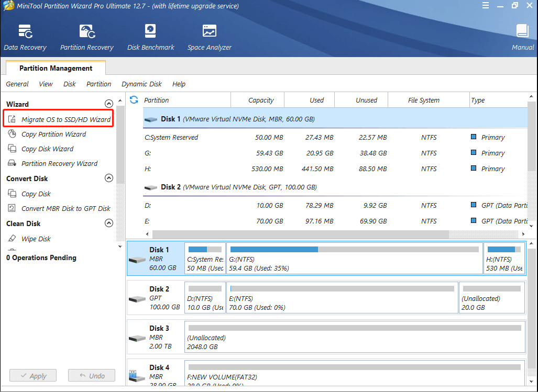The image size is (538, 392).
Task: Select the Partition Management tab
Action: point(56,68)
